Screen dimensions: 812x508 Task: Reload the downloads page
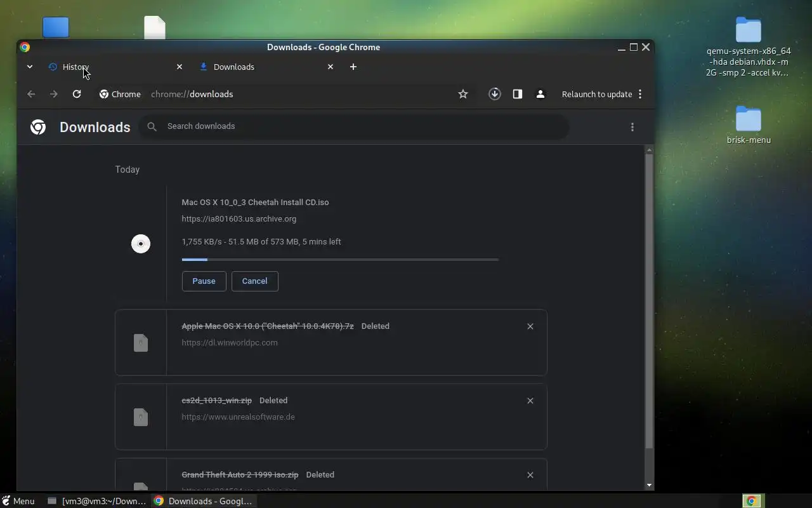77,94
